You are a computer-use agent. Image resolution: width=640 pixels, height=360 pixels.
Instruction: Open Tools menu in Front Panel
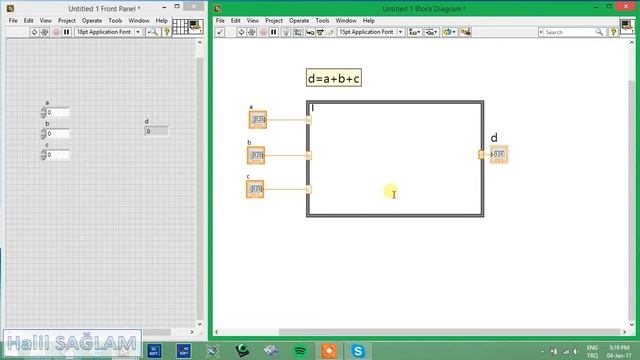click(115, 20)
